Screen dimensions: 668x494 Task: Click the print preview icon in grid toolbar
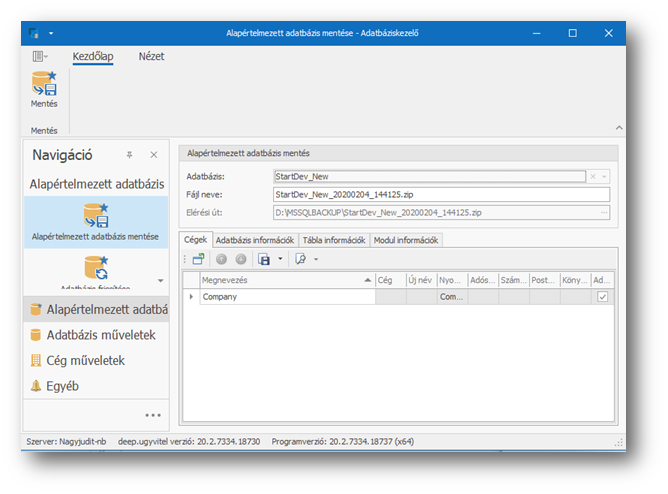[300, 258]
